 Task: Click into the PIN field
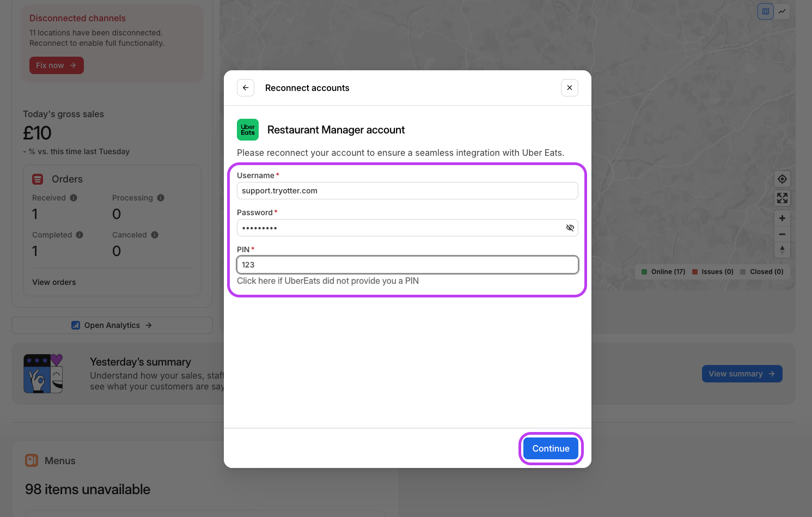coord(407,265)
